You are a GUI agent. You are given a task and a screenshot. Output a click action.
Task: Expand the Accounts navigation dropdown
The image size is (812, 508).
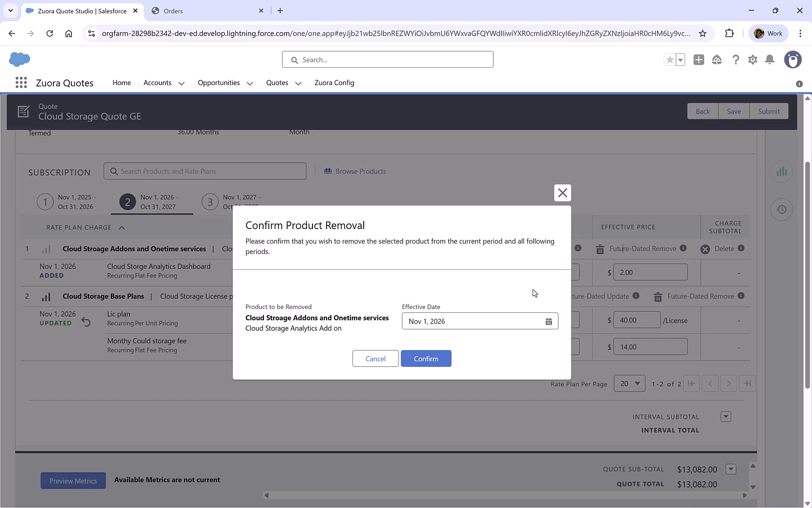tap(182, 83)
